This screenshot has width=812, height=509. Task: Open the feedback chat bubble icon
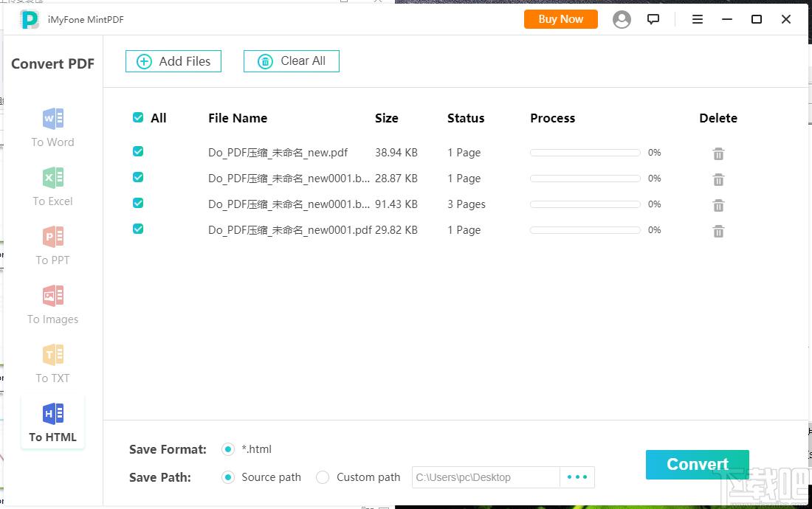tap(653, 19)
